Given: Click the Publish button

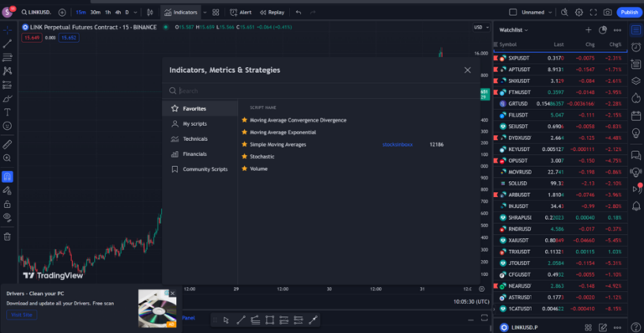Looking at the screenshot, I should 629,13.
